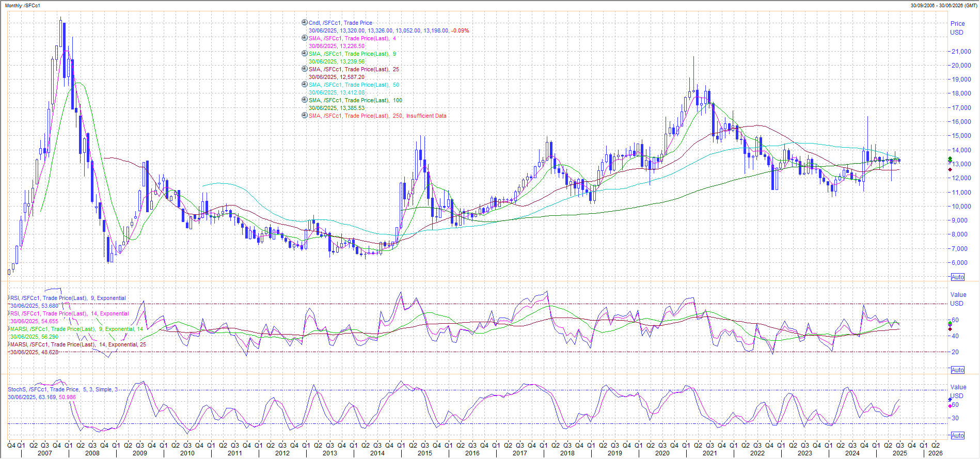Click the 21,000 price axis label
The height and width of the screenshot is (459, 980).
pyautogui.click(x=961, y=51)
